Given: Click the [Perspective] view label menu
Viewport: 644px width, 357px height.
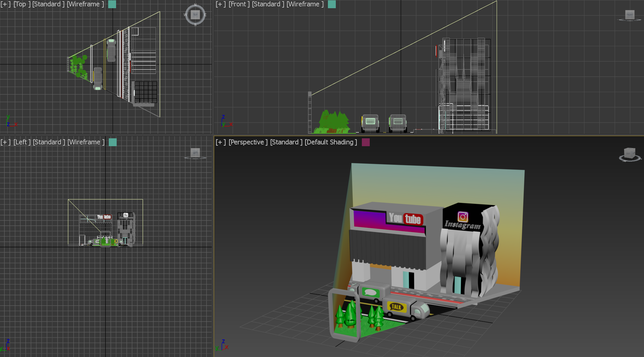Looking at the screenshot, I should click(x=248, y=142).
